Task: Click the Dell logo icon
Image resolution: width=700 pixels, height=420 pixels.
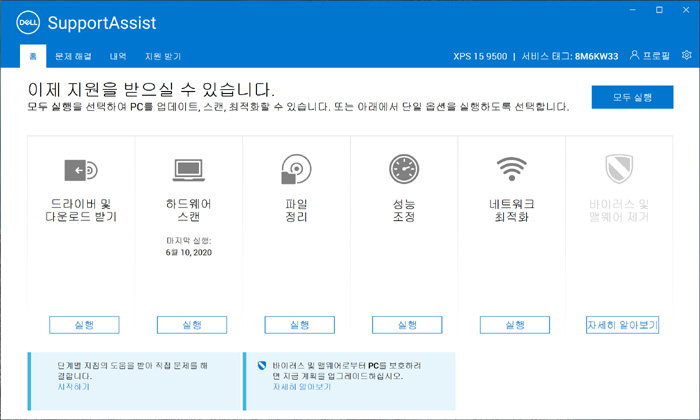Action: point(28,22)
